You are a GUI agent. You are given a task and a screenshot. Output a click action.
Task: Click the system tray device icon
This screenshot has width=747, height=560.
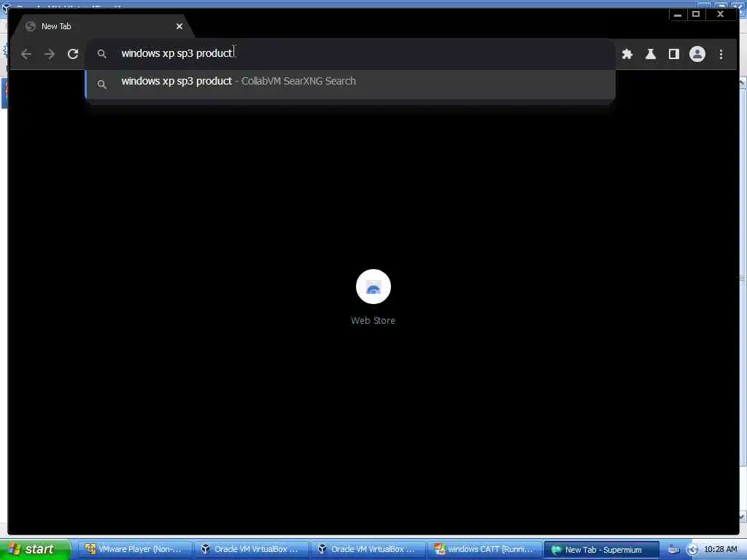[673, 550]
